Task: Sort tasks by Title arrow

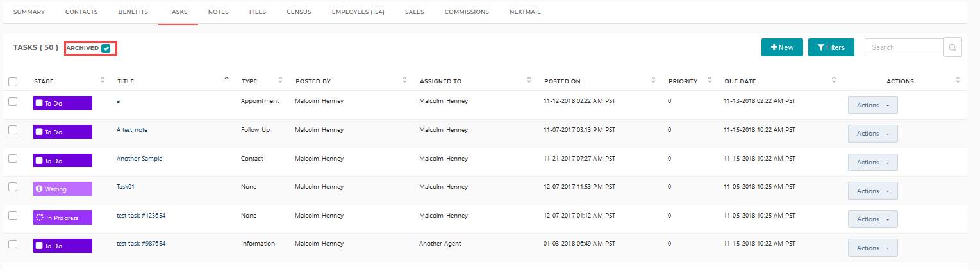Action: point(226,79)
